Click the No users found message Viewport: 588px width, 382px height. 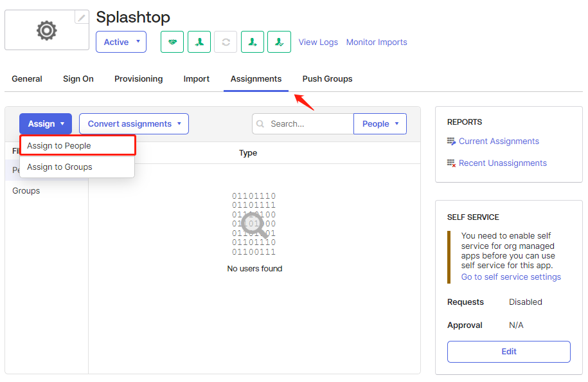coord(254,269)
